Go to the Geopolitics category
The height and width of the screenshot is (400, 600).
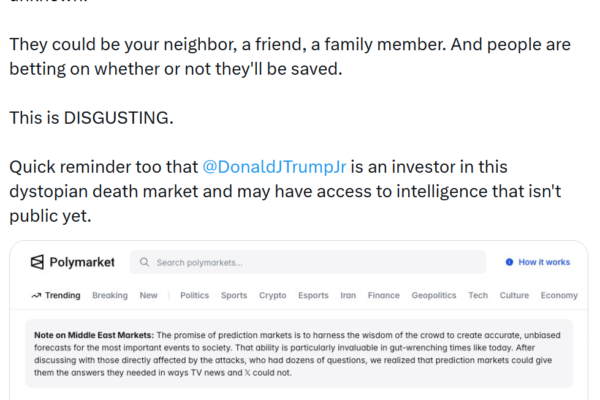click(434, 296)
